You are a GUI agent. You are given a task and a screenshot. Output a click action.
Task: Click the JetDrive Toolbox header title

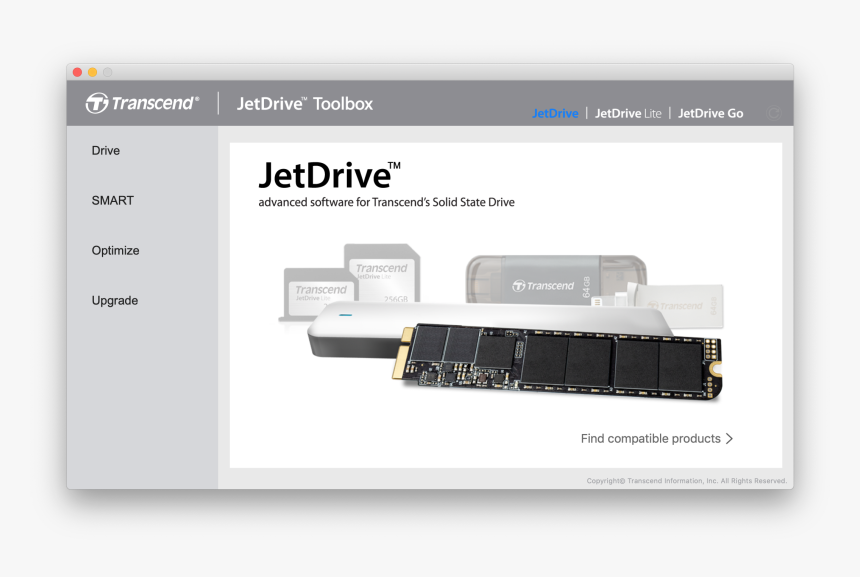(304, 104)
